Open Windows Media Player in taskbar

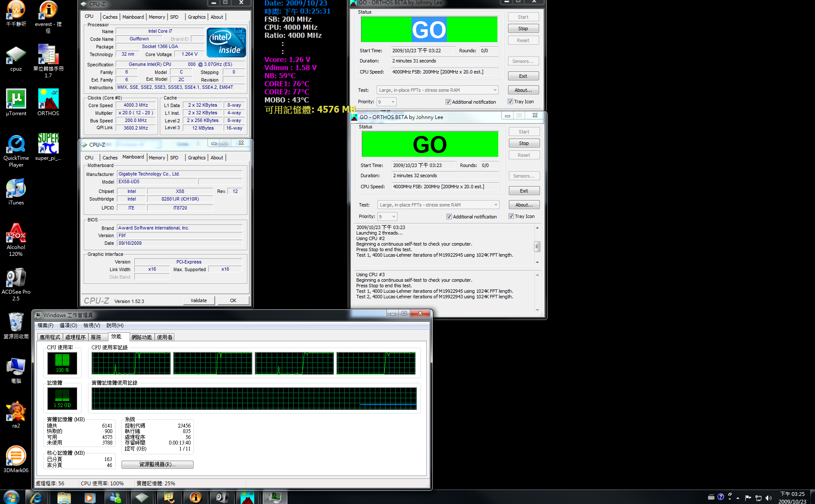coord(90,497)
